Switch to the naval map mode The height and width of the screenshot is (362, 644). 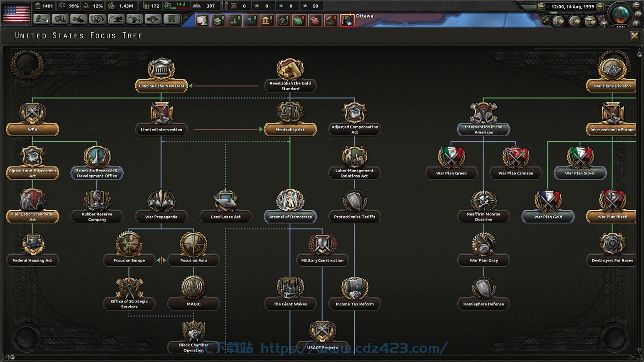pyautogui.click(x=575, y=21)
